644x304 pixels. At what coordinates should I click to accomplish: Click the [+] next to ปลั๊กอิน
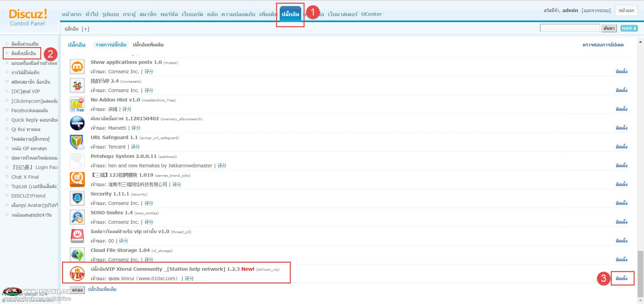(86, 29)
